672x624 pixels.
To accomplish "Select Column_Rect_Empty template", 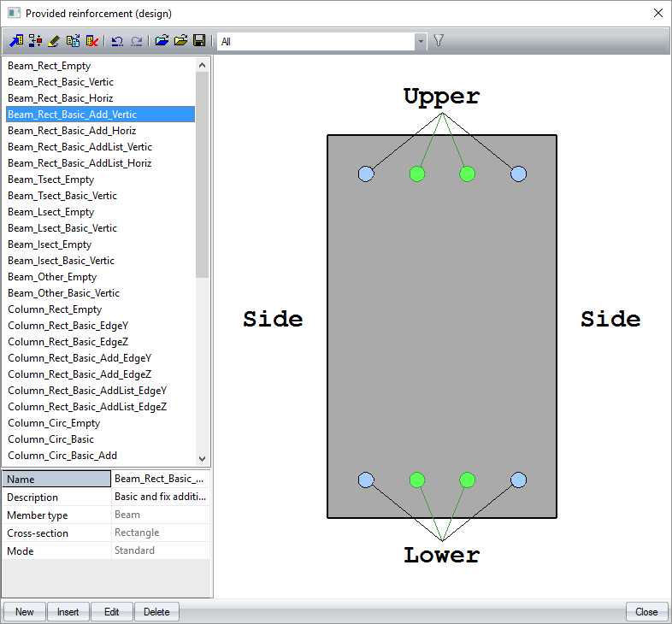I will 101,309.
